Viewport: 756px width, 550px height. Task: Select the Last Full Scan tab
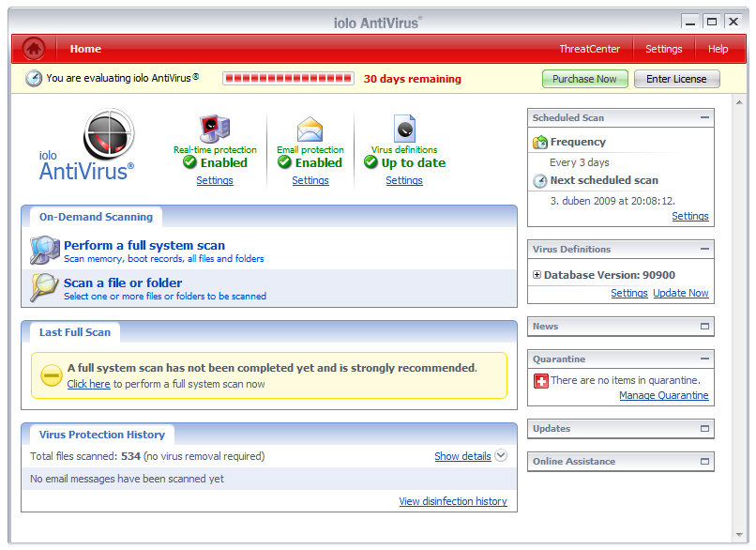[75, 332]
